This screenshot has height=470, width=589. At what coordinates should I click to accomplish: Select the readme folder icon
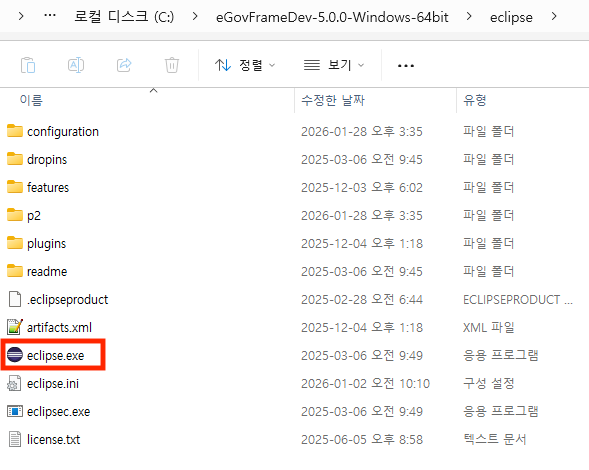tap(15, 271)
